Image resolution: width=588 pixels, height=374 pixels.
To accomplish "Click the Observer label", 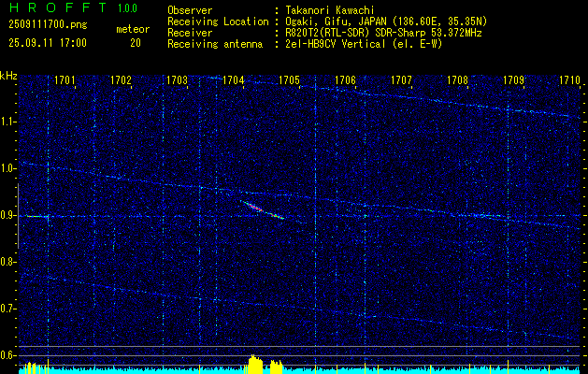I will point(190,10).
